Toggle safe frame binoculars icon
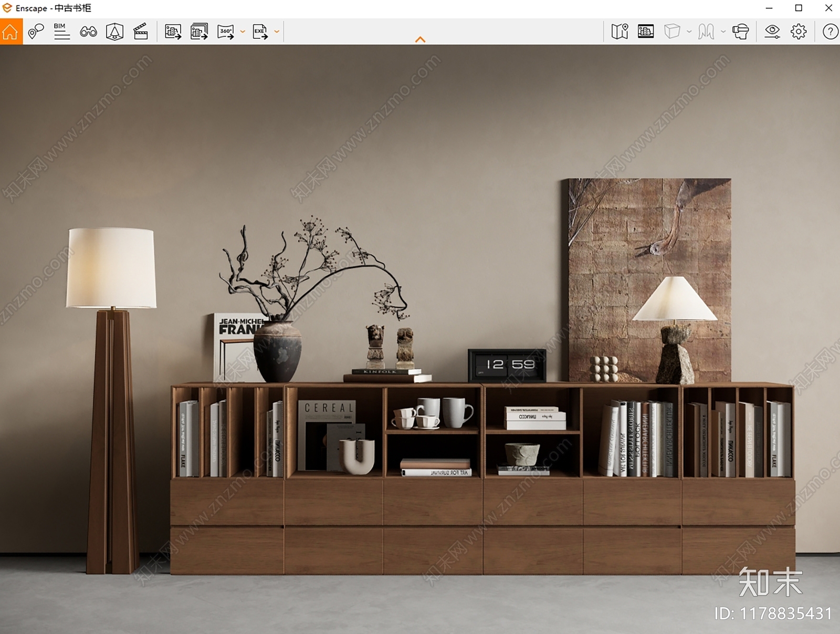This screenshot has width=840, height=634. pyautogui.click(x=88, y=32)
